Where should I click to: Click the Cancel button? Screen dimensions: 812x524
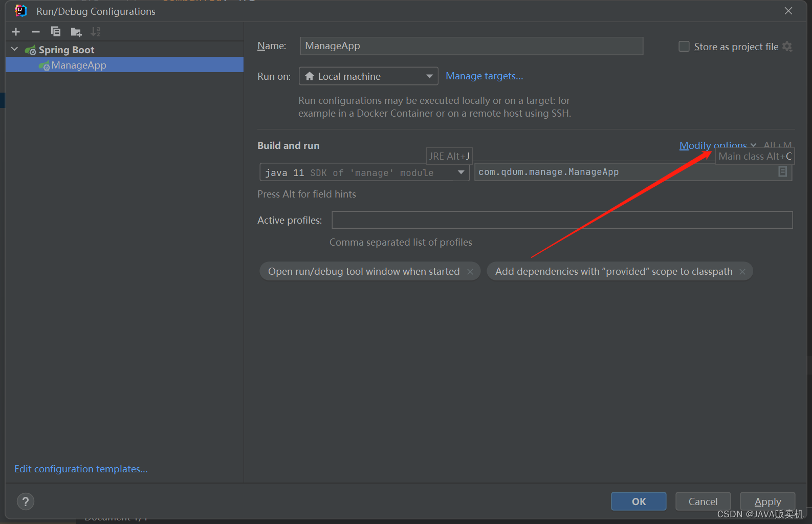(703, 501)
